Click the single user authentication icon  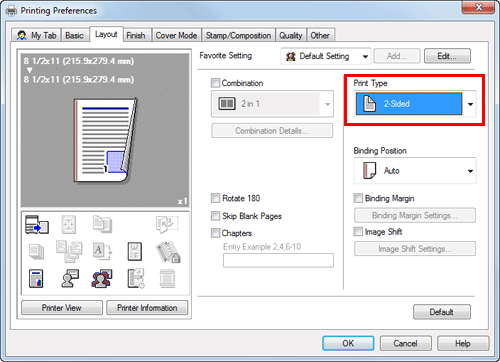70,279
